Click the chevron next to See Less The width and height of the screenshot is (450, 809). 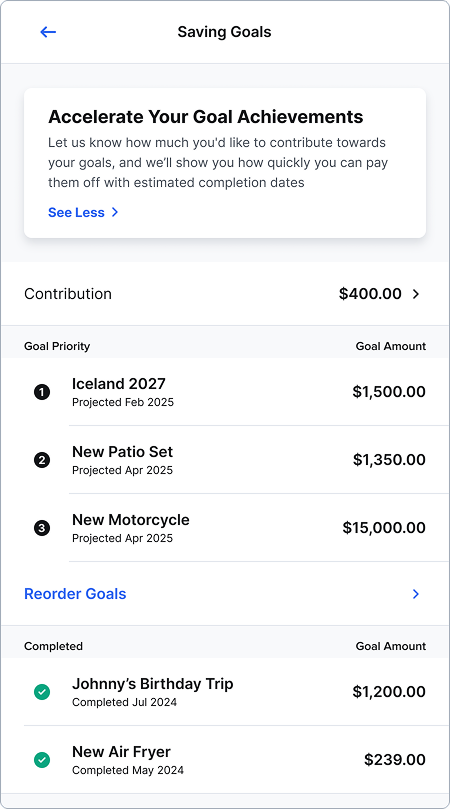(x=115, y=213)
